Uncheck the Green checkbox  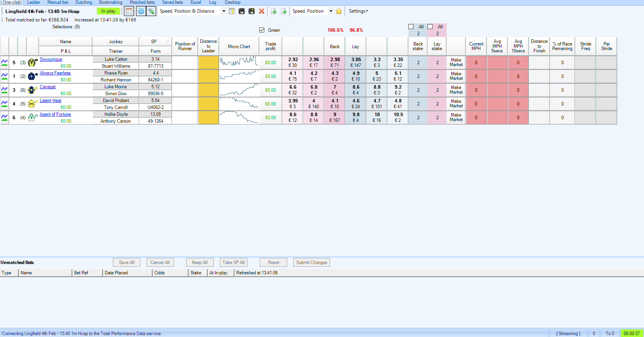pos(262,30)
